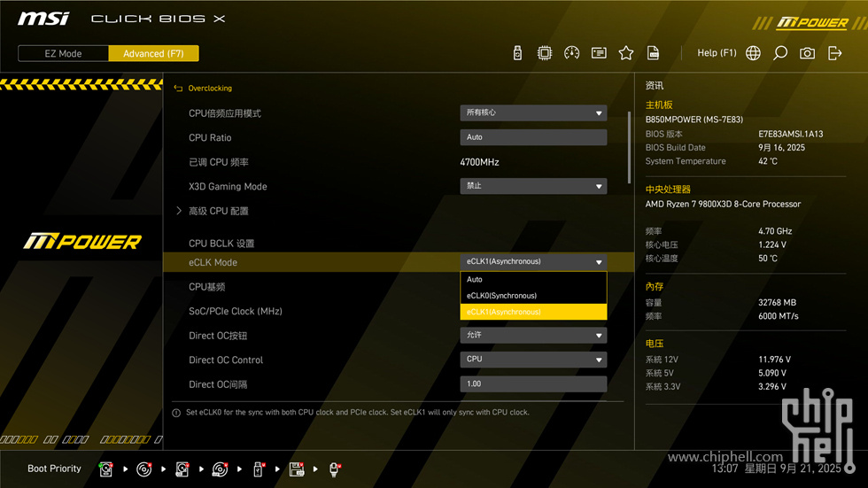Select the Direct OC按钮 label

218,336
